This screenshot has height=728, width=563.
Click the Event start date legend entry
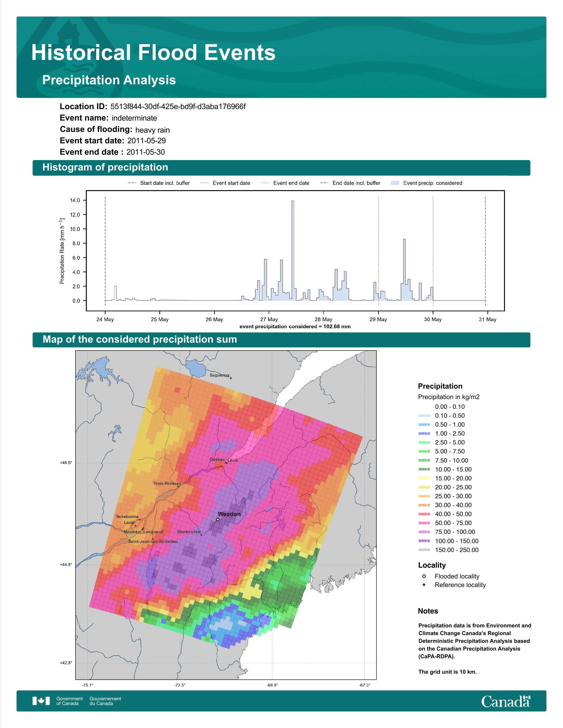coord(225,183)
